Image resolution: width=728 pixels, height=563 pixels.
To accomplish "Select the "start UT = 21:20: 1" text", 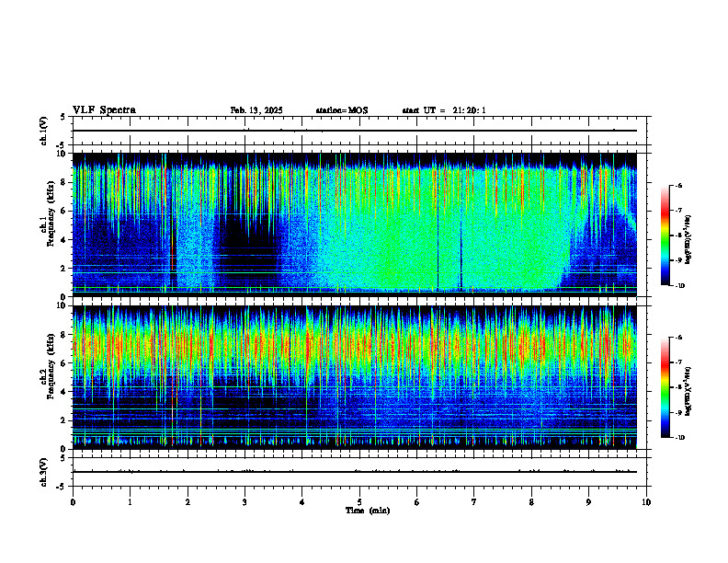I will 444,110.
